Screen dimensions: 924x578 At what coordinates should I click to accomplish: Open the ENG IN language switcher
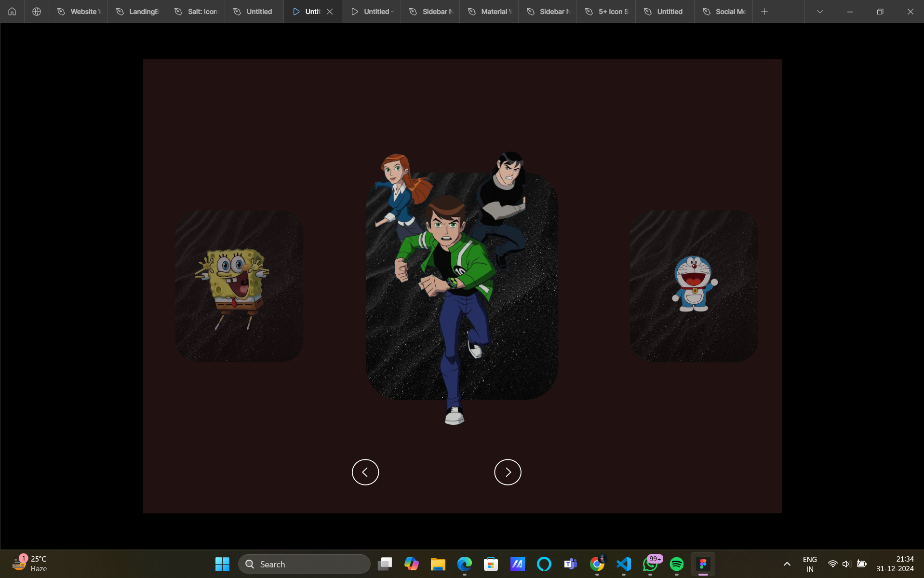click(x=810, y=564)
